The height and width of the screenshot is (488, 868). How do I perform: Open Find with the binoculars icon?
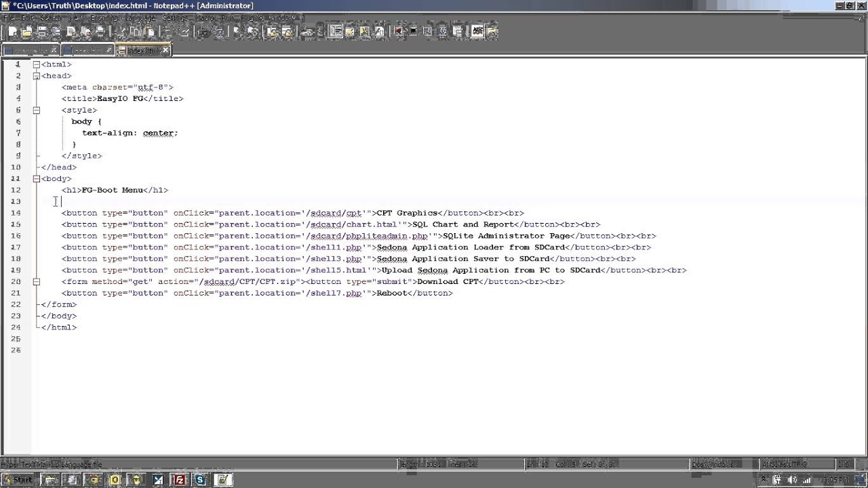(203, 31)
